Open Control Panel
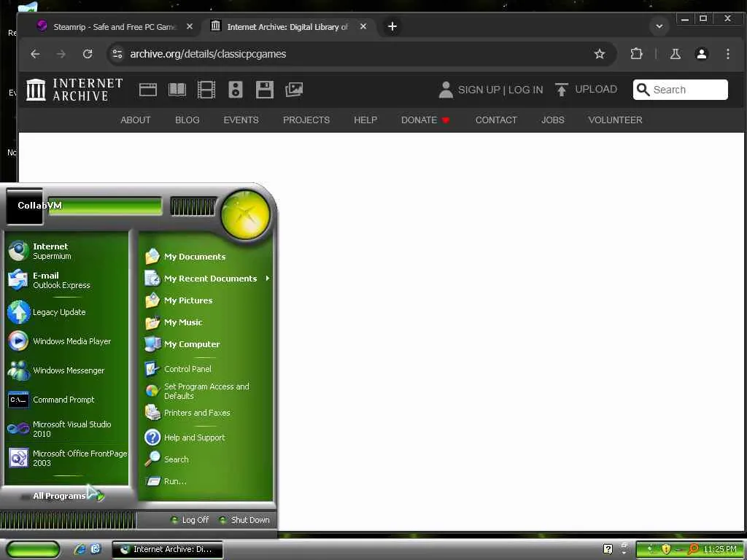This screenshot has width=747, height=560. point(207,369)
